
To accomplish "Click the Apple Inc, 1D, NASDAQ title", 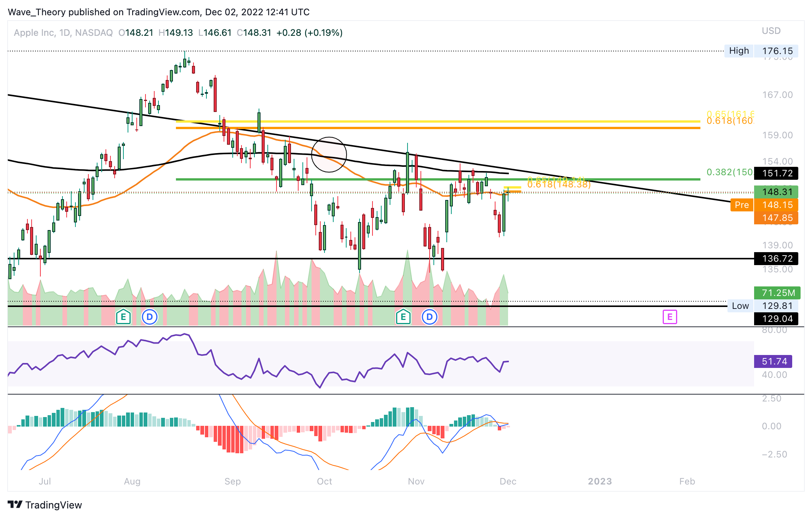I will [x=63, y=33].
